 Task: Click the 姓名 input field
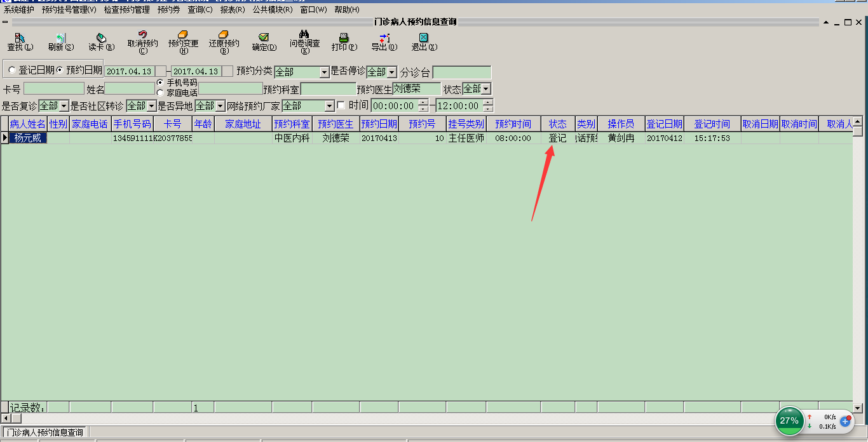click(130, 89)
